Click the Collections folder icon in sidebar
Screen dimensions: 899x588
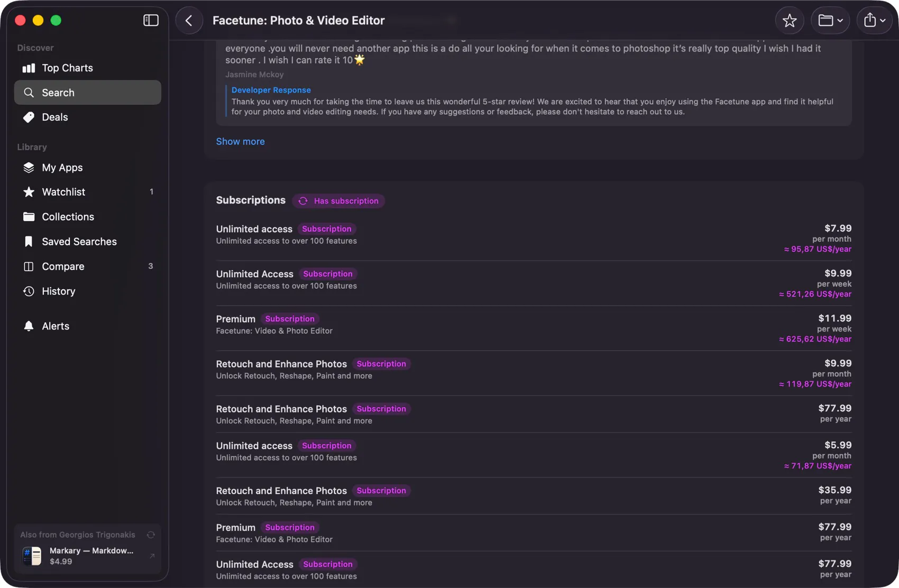click(x=29, y=217)
